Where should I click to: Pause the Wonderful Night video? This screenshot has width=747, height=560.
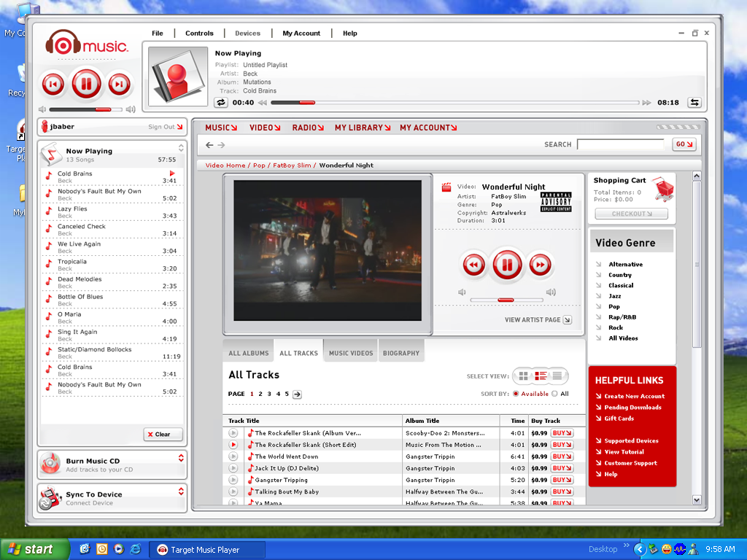(507, 265)
